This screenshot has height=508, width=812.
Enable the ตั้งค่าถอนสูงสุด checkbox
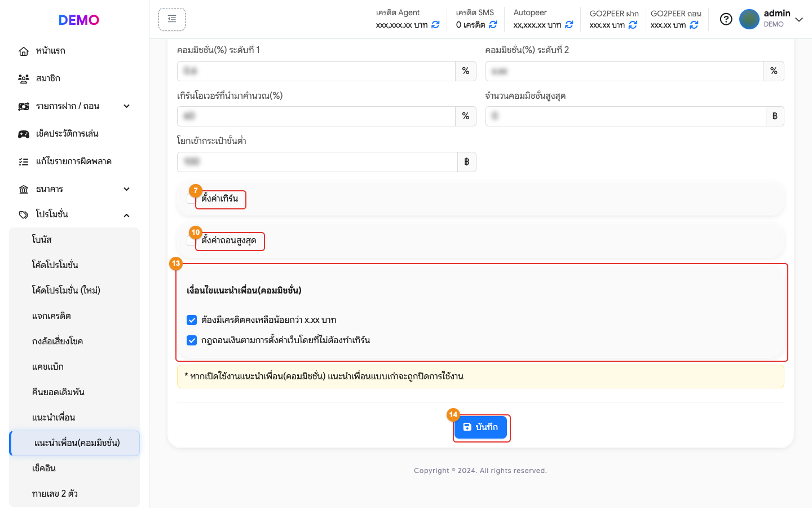[x=191, y=240]
